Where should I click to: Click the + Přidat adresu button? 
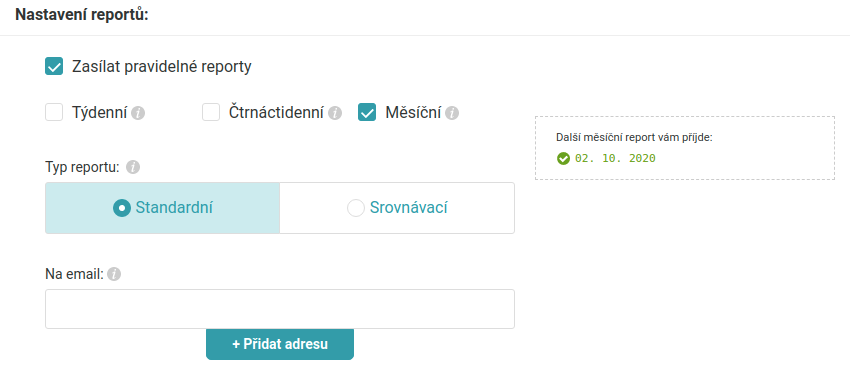[280, 344]
